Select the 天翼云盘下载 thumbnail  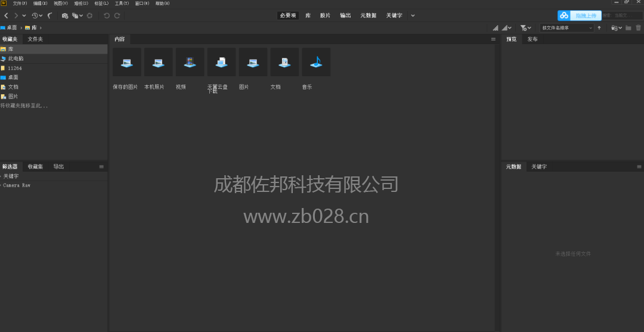(x=221, y=62)
